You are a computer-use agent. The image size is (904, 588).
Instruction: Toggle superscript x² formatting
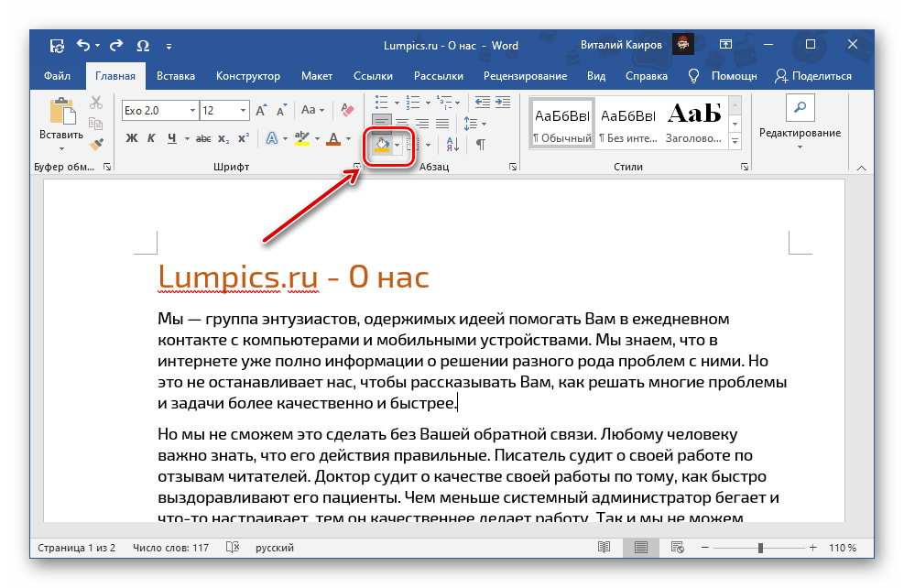pyautogui.click(x=244, y=138)
